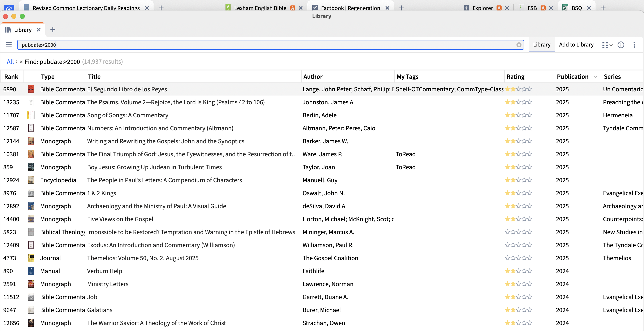
Task: Set star rating for Impossible to be Restored
Action: point(519,232)
